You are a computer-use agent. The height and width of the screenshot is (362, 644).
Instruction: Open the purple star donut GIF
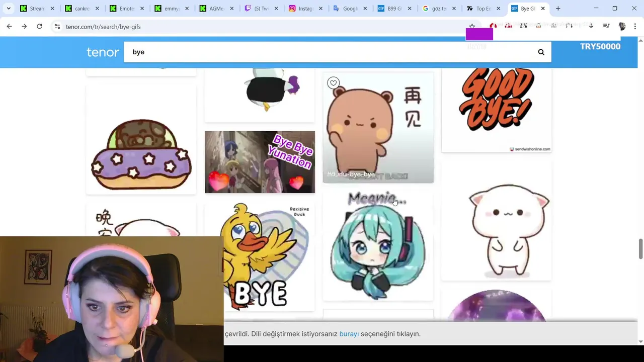click(141, 139)
